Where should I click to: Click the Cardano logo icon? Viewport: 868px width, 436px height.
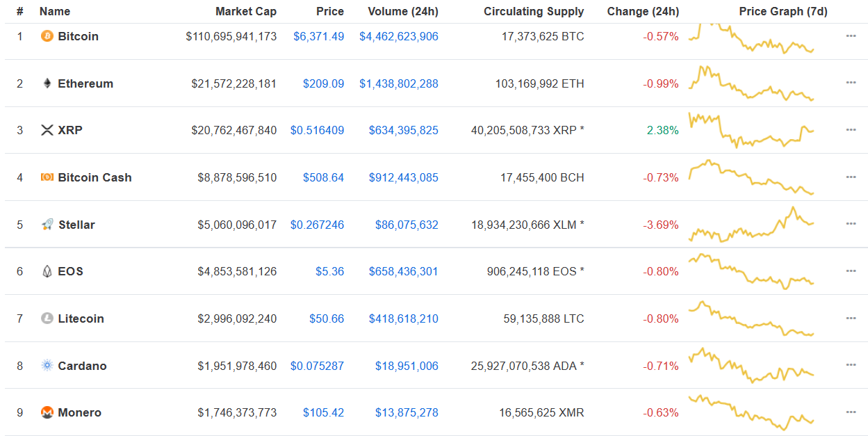[x=46, y=365]
